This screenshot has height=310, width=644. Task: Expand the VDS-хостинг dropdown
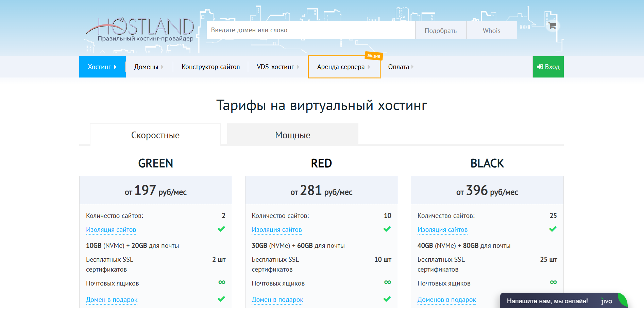(277, 67)
